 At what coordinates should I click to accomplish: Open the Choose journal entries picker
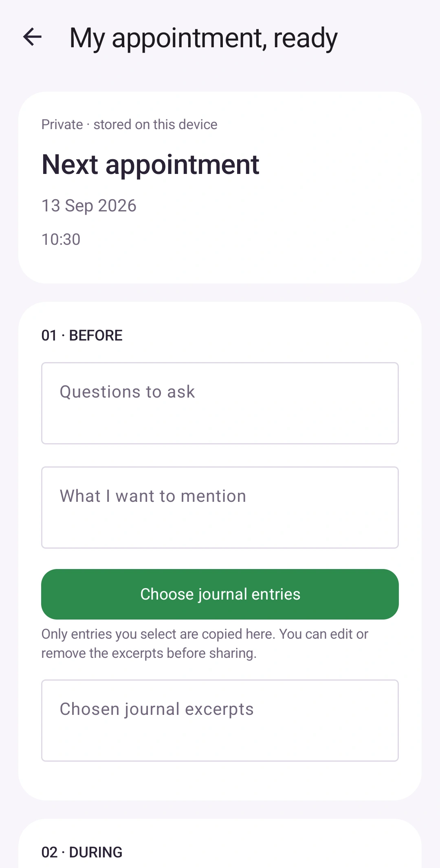click(220, 594)
